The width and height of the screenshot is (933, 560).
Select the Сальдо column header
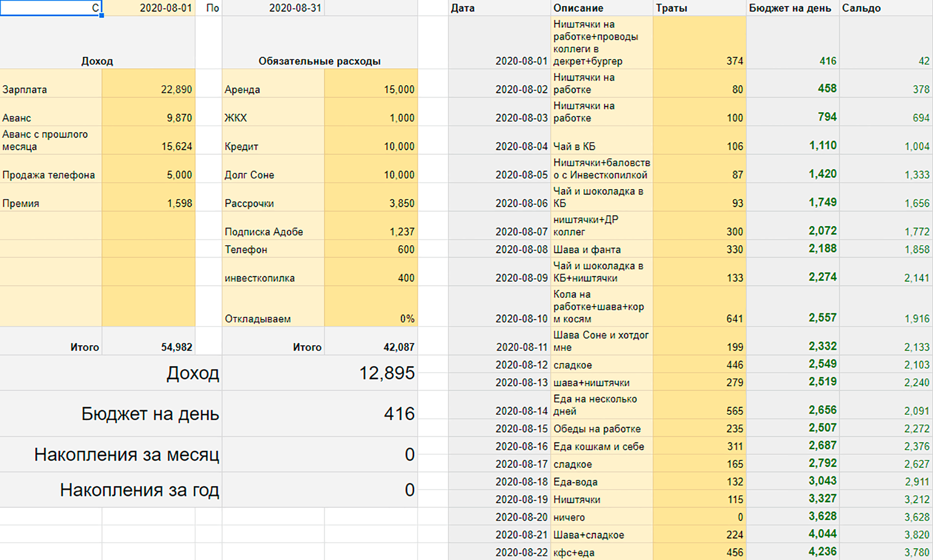(x=886, y=8)
